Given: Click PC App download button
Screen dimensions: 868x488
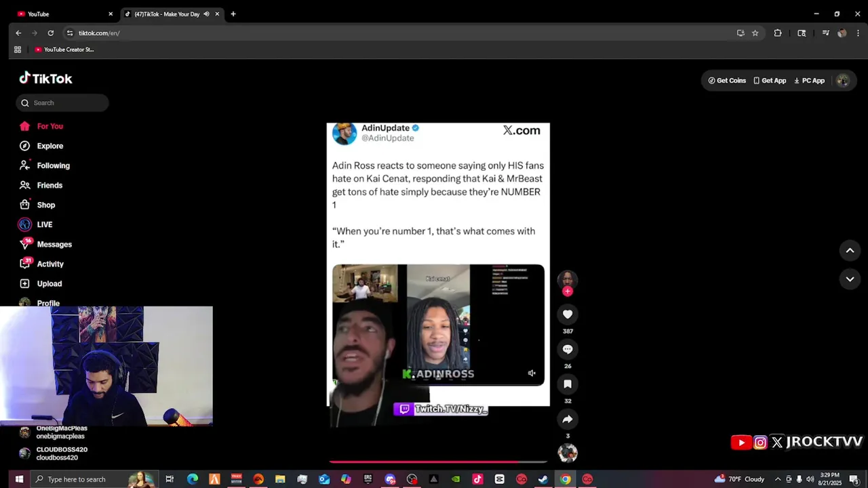Looking at the screenshot, I should coord(809,81).
